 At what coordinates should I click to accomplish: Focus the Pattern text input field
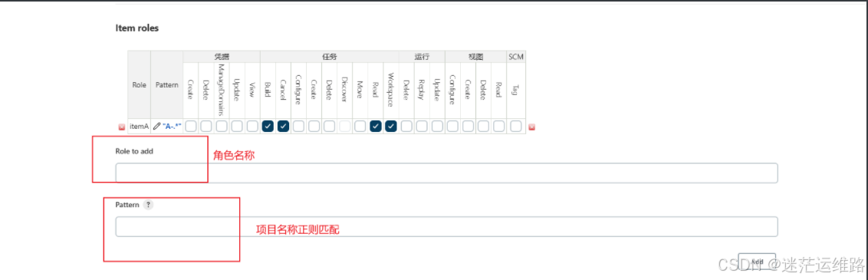[446, 226]
